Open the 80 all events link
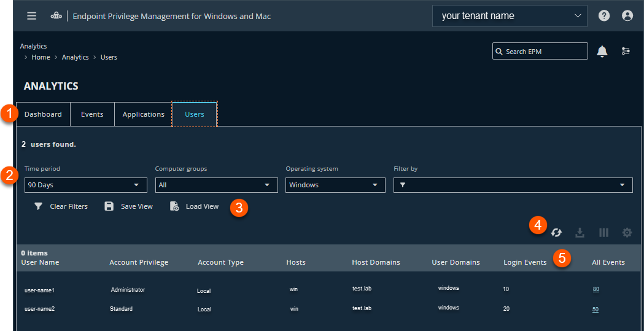This screenshot has height=331, width=644. pyautogui.click(x=596, y=289)
